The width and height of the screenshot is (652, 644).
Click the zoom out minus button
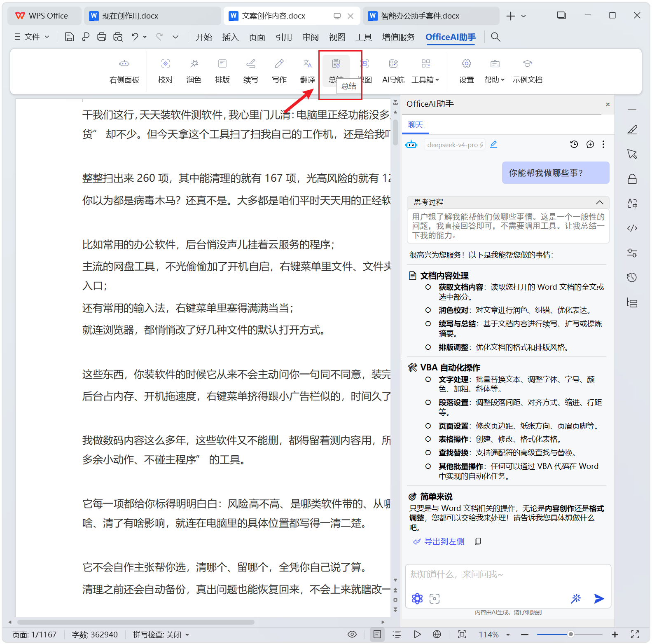[x=524, y=635]
